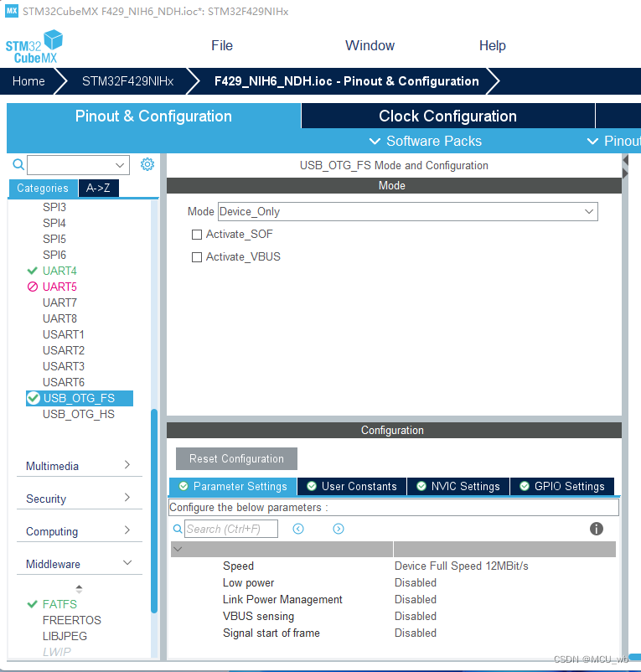Click the STM32CubeMX logo

click(x=34, y=47)
